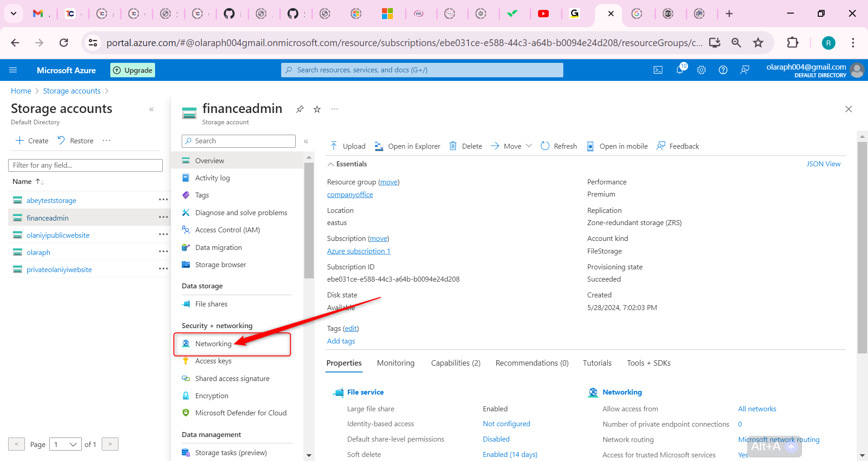Create a new storage account

pos(32,141)
